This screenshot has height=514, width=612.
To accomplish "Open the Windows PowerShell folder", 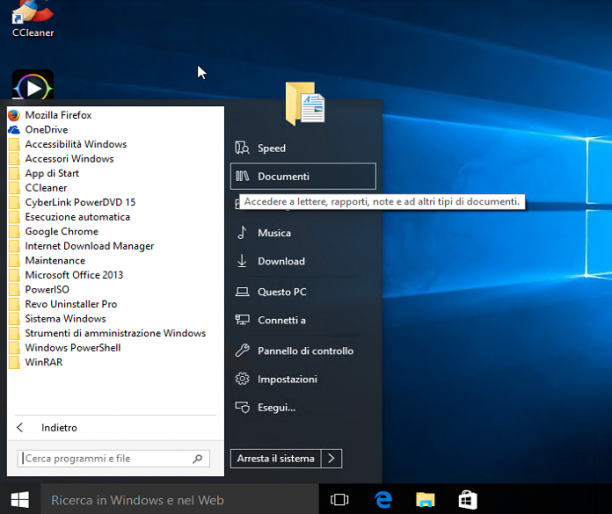I will coord(64,347).
